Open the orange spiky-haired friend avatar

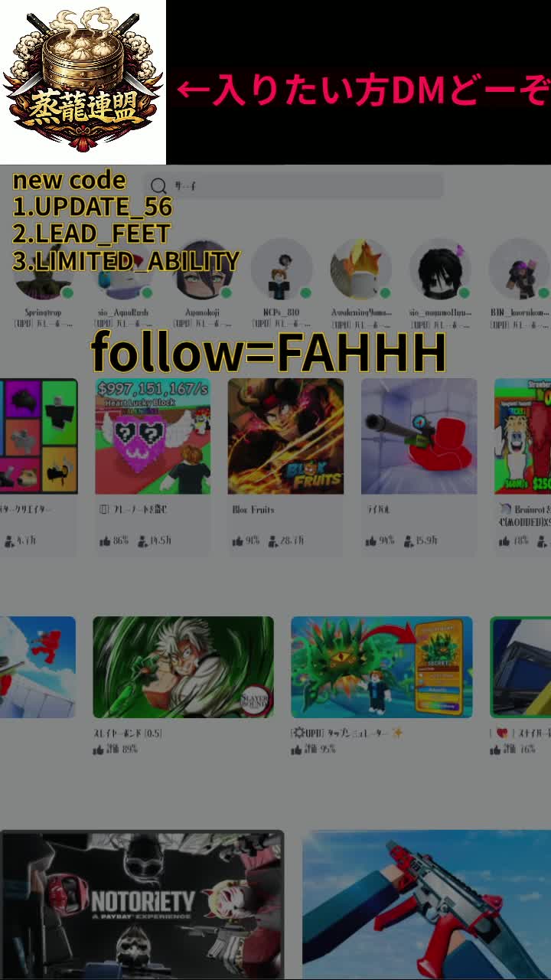point(360,269)
